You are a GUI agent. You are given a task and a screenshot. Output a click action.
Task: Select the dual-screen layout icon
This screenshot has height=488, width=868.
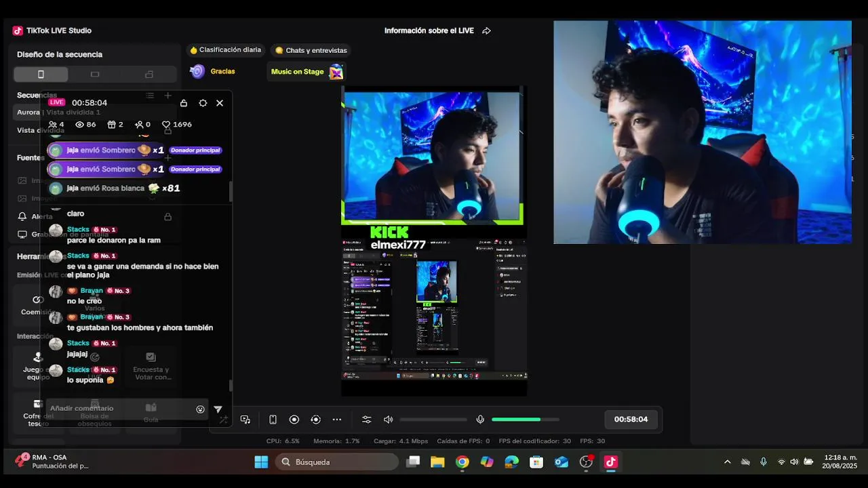tap(149, 75)
